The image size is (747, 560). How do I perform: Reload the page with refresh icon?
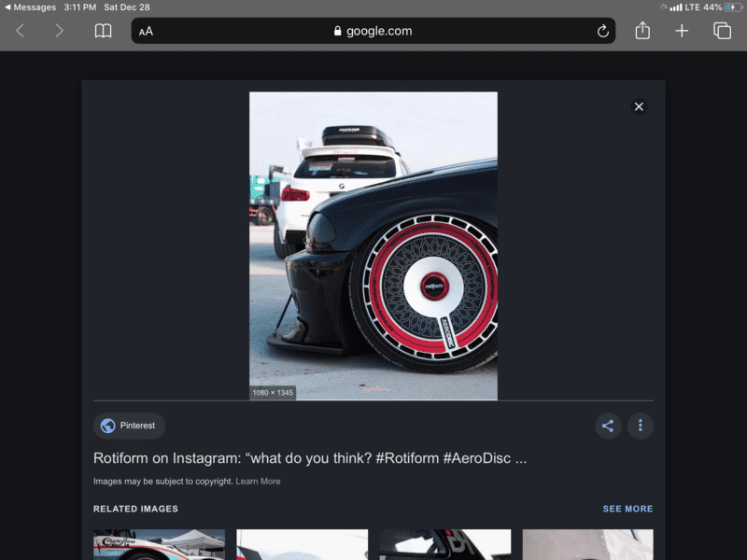[x=603, y=31]
